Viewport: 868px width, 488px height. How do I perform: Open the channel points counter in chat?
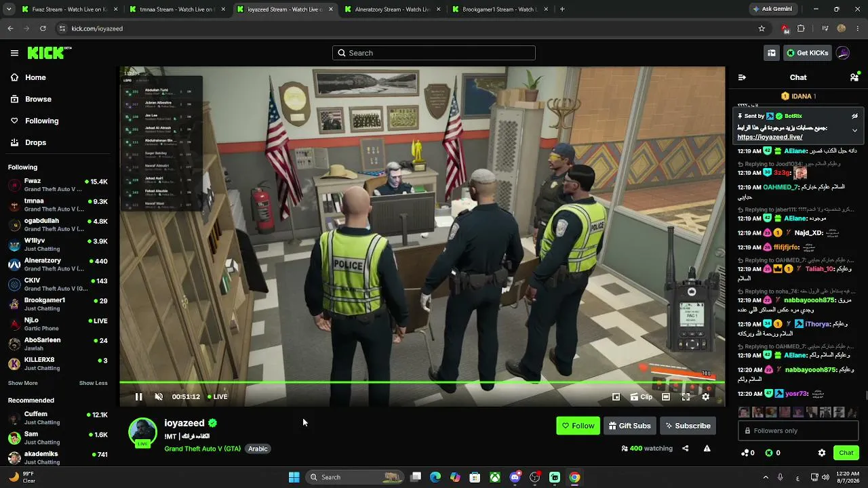(x=748, y=453)
